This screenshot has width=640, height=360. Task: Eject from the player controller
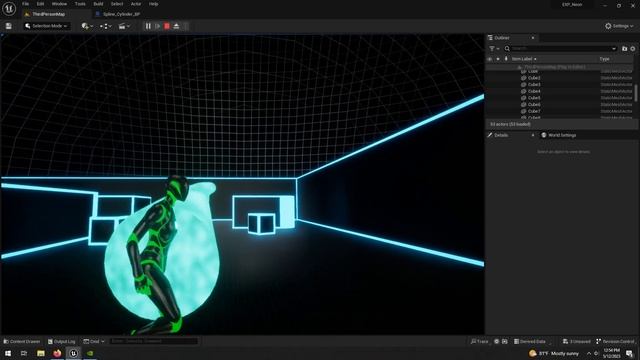pos(176,26)
